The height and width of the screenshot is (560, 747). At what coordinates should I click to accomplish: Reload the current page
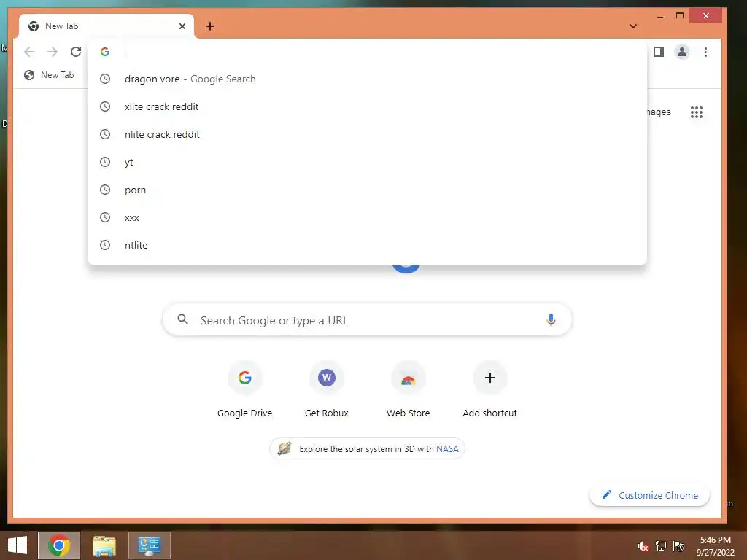[x=76, y=52]
